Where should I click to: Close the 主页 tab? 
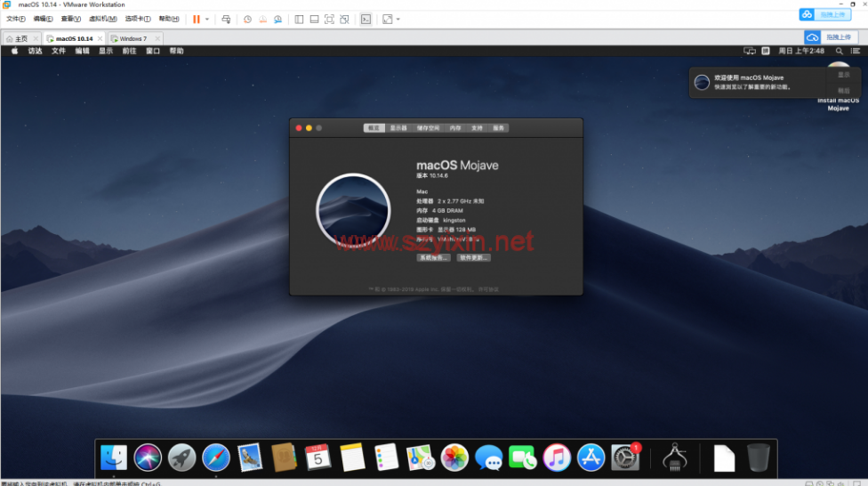pyautogui.click(x=36, y=39)
